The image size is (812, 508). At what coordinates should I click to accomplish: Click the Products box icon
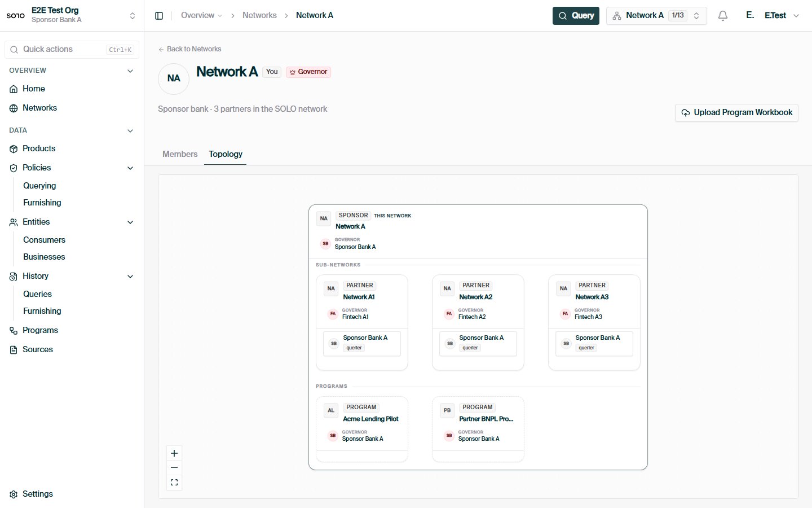(x=14, y=149)
